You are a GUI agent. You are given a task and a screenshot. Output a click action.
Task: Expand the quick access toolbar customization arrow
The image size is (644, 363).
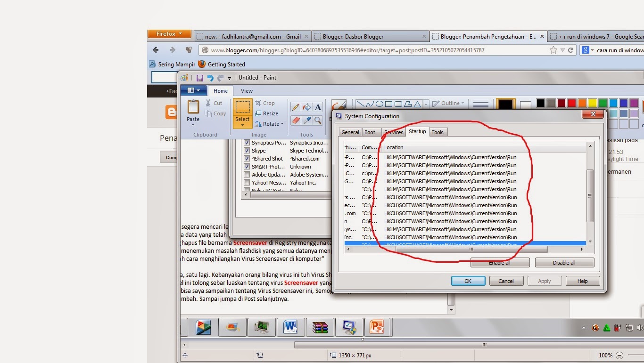[x=230, y=78]
